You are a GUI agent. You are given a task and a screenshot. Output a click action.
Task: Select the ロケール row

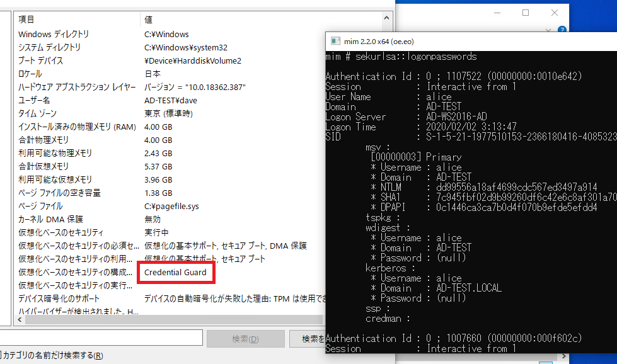pyautogui.click(x=171, y=74)
